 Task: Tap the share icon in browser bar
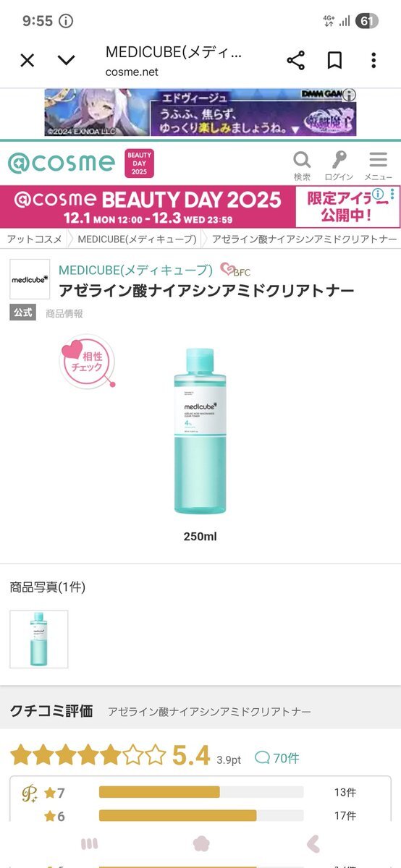point(296,61)
